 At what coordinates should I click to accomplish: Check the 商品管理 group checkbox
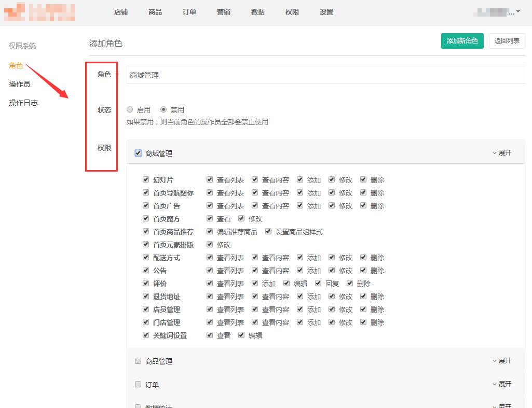138,361
